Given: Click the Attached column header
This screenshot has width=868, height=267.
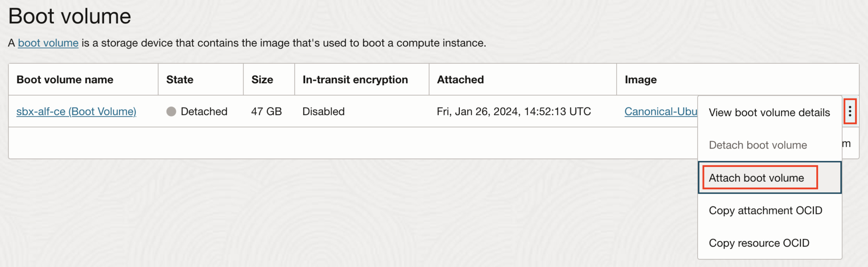Looking at the screenshot, I should tap(460, 80).
